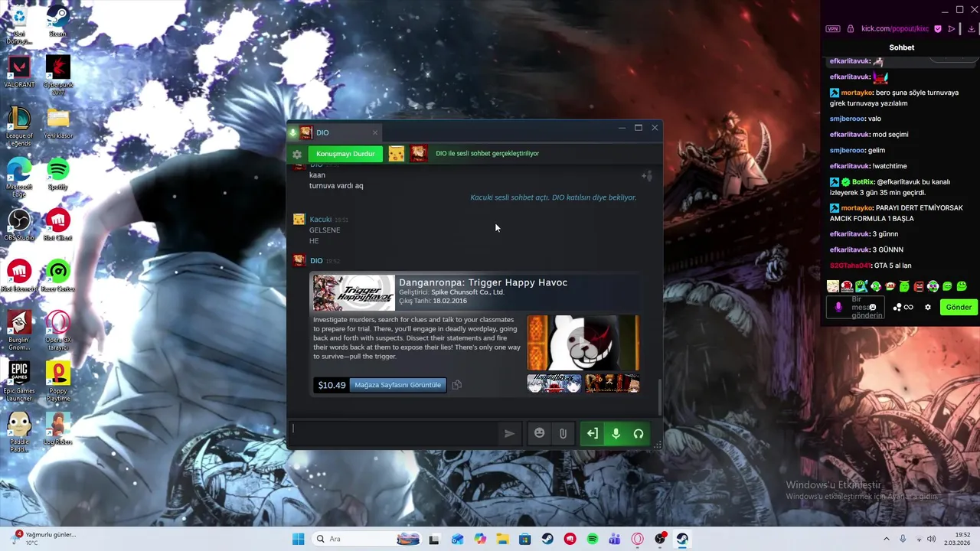Click DIO's avatar in the voice bar
This screenshot has width=980, height=551.
pyautogui.click(x=418, y=154)
